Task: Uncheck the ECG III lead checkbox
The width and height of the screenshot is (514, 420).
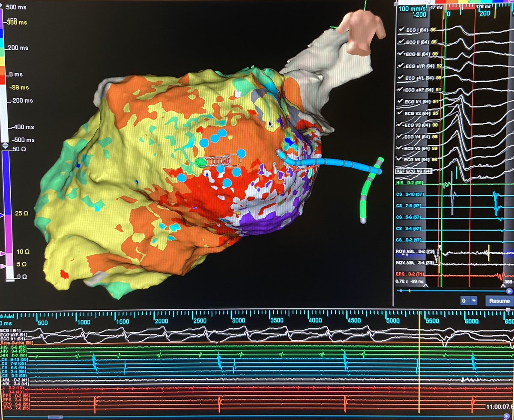Action: click(402, 54)
